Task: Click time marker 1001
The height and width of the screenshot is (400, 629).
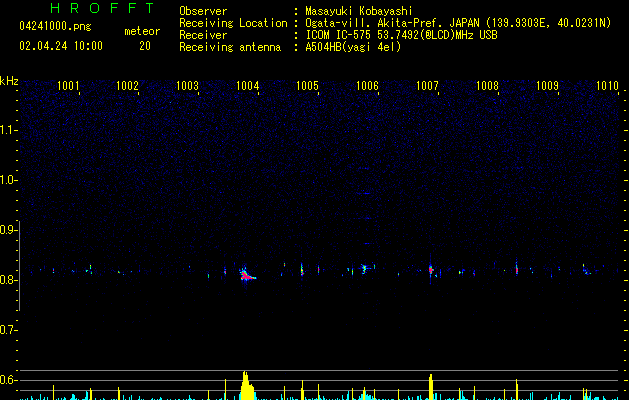Action: point(68,86)
